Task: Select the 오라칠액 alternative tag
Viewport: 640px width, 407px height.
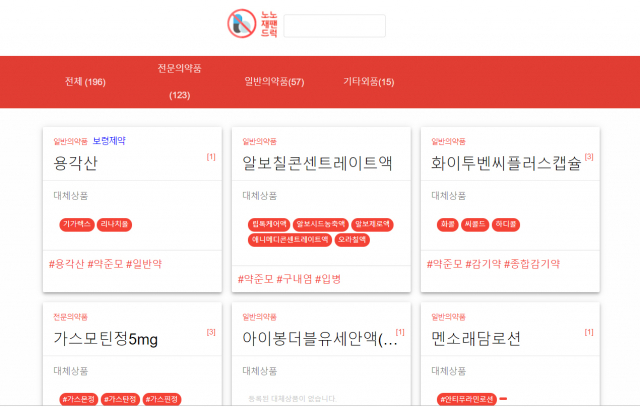Action: click(x=352, y=240)
